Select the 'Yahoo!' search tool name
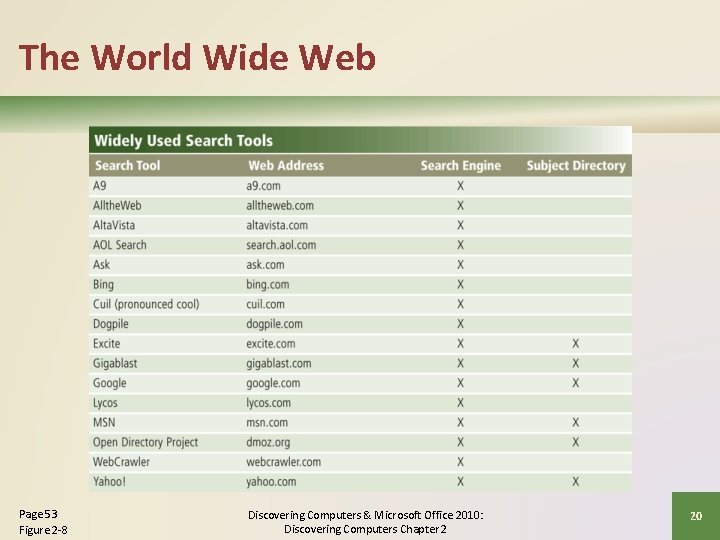 tap(109, 481)
